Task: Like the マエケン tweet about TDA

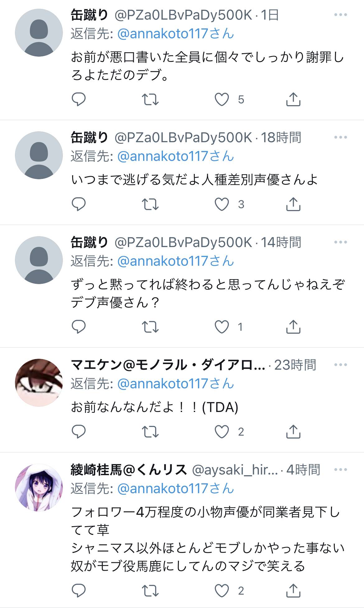Action: pos(222,432)
